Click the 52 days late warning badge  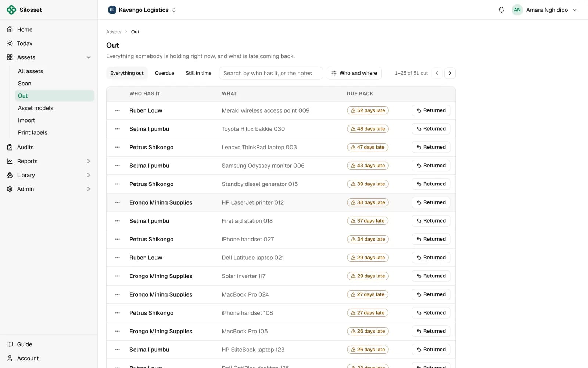[367, 110]
